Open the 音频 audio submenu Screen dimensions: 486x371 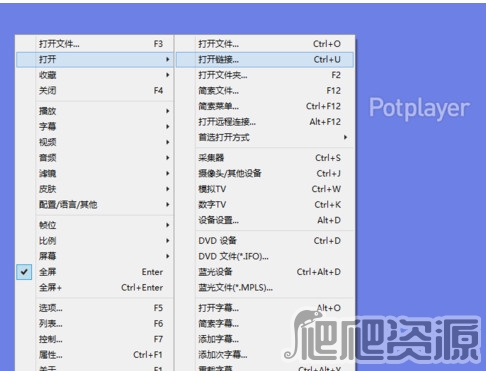point(95,158)
